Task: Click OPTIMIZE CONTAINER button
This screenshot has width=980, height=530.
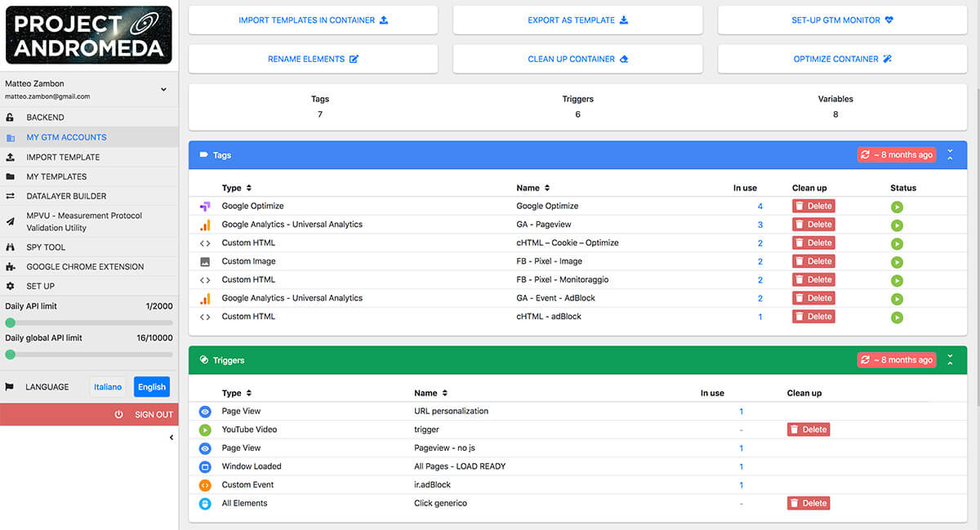Action: 842,59
